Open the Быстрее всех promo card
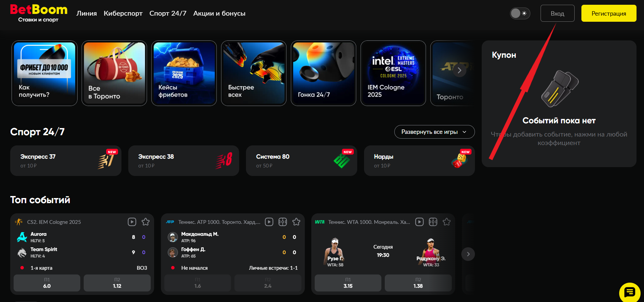 (254, 73)
